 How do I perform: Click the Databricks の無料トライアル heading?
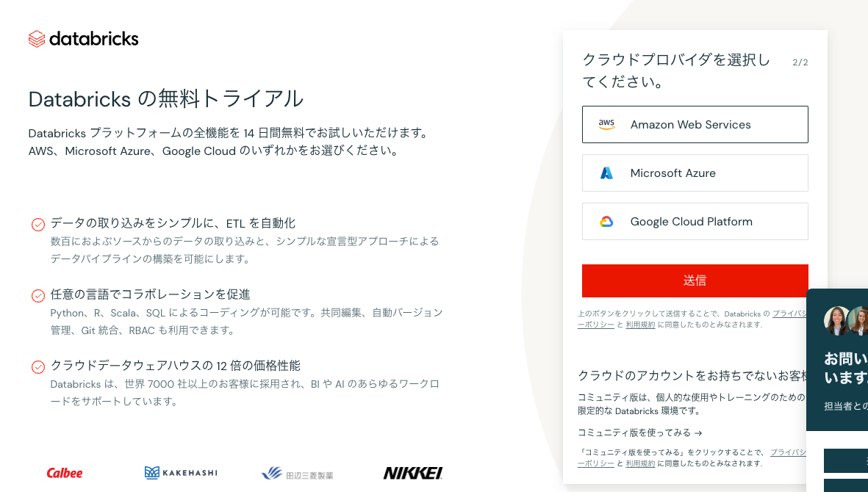pyautogui.click(x=166, y=98)
